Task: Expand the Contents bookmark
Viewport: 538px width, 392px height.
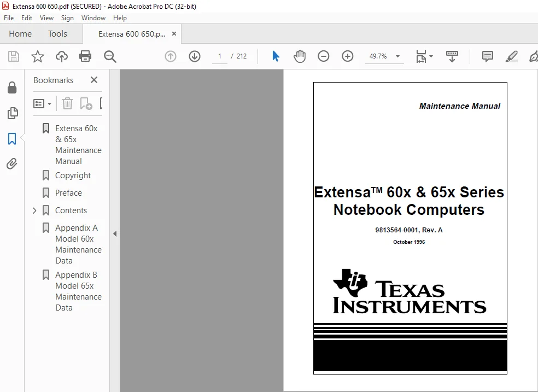Action: [x=34, y=210]
